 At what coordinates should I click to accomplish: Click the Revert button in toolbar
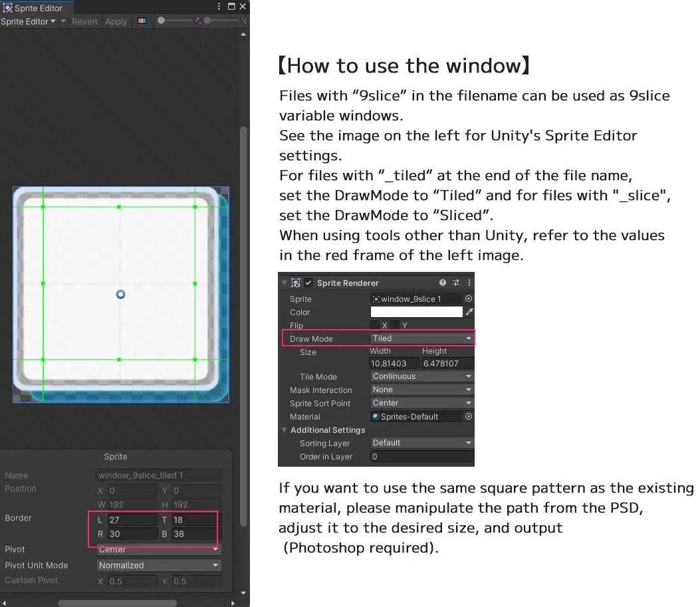(84, 21)
